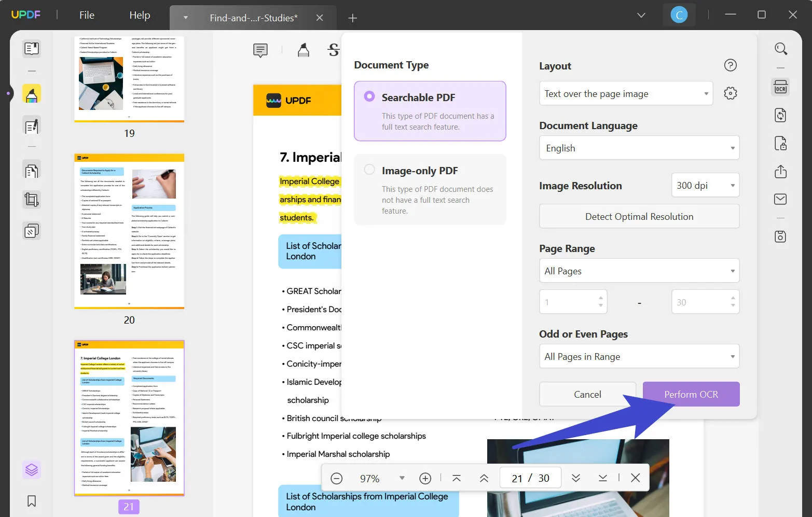Open the Help menu
The width and height of the screenshot is (812, 517).
coord(140,15)
